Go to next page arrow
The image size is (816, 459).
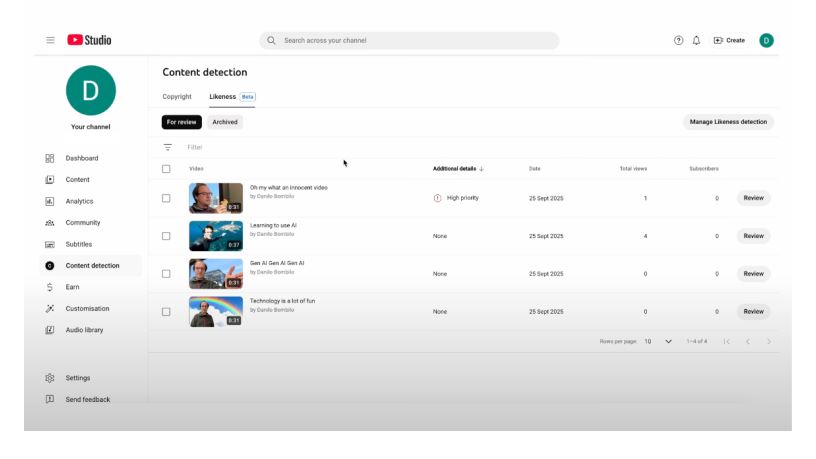(769, 341)
